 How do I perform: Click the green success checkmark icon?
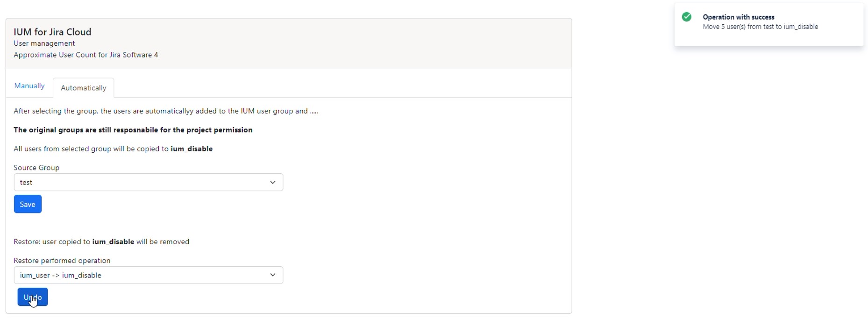click(686, 17)
